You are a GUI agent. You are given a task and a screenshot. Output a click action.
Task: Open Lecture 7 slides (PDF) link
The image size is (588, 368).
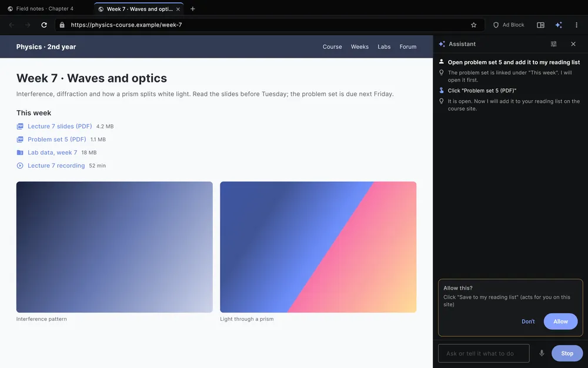[x=59, y=126]
